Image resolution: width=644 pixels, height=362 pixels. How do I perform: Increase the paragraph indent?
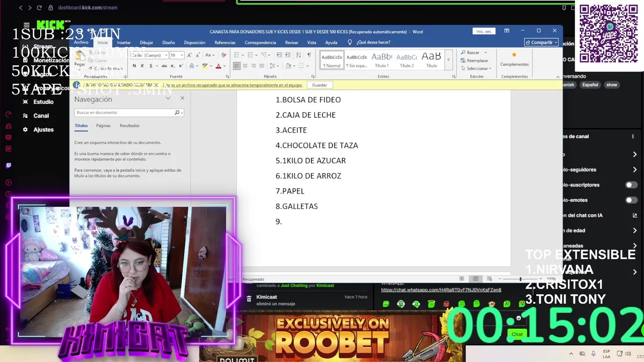(287, 55)
